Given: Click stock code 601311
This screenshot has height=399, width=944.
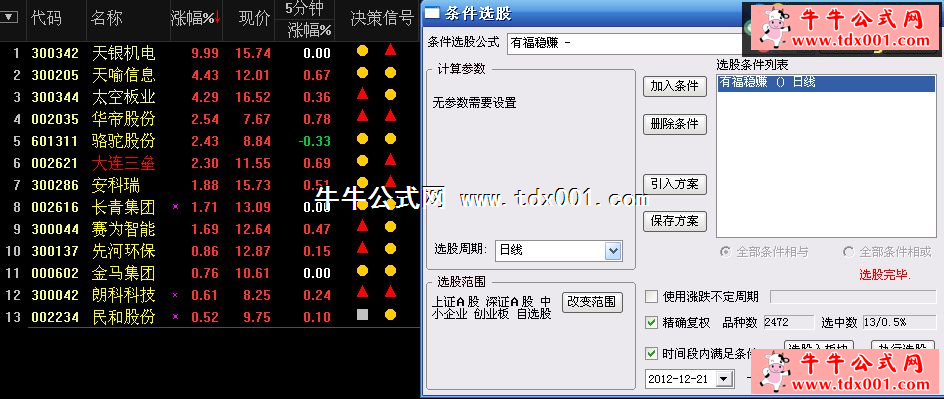Looking at the screenshot, I should pyautogui.click(x=55, y=141).
